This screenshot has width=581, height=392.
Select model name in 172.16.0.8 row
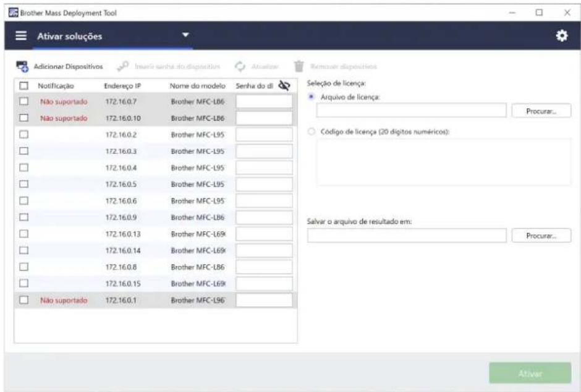click(x=198, y=267)
